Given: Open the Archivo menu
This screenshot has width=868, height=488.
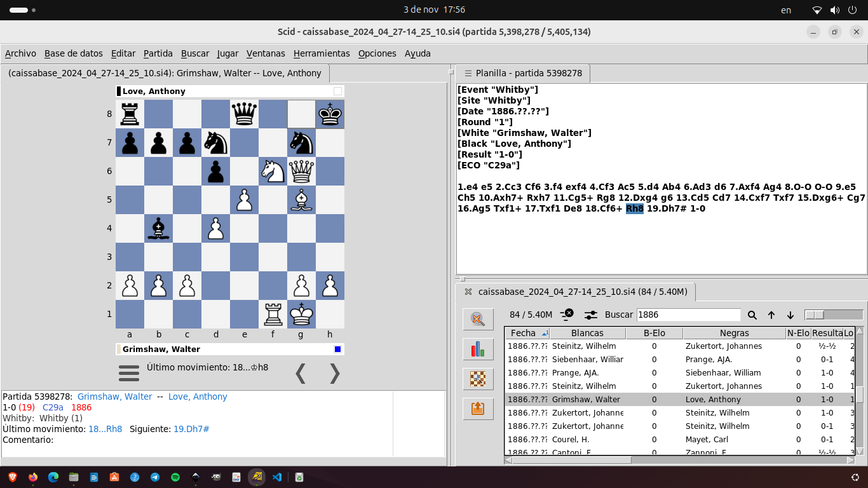Looking at the screenshot, I should coord(20,53).
